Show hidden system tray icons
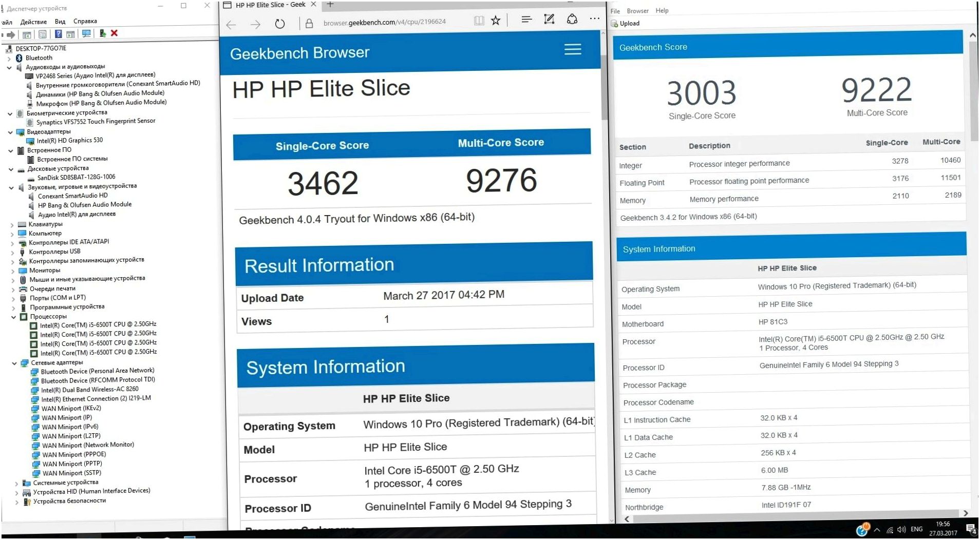Viewport: 980px width, 540px height. (877, 530)
